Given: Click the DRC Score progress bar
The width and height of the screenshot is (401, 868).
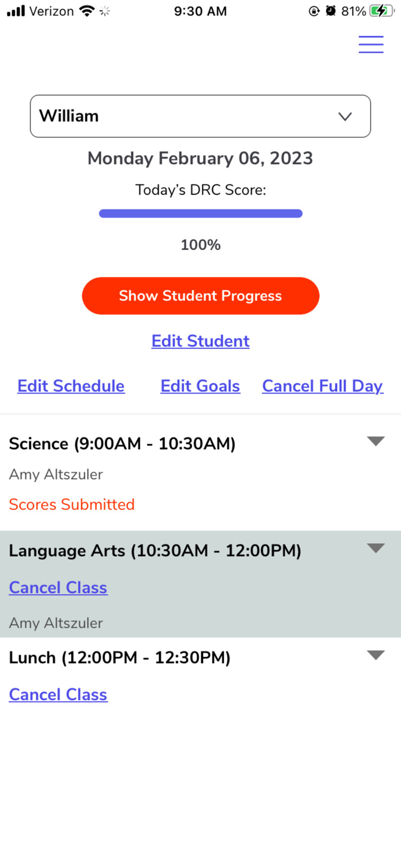Looking at the screenshot, I should (200, 214).
